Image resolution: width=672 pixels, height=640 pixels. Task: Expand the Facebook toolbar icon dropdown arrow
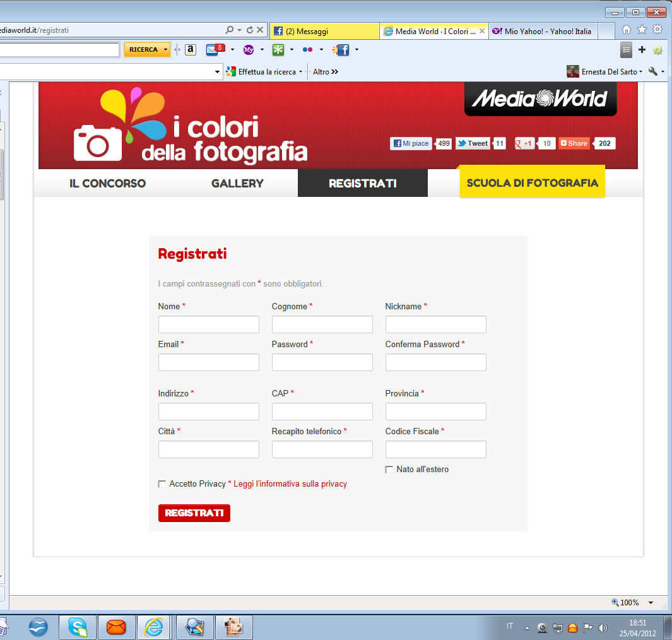tap(357, 50)
